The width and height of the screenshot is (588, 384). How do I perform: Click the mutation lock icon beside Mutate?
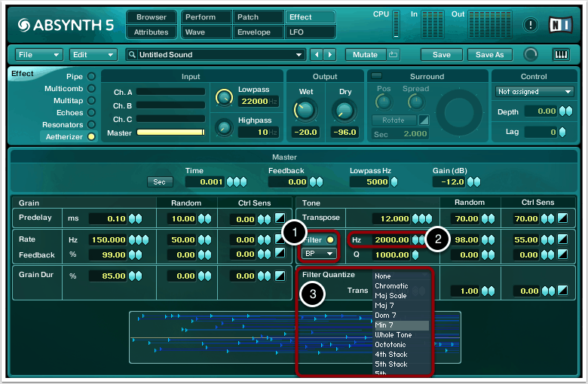tap(394, 54)
